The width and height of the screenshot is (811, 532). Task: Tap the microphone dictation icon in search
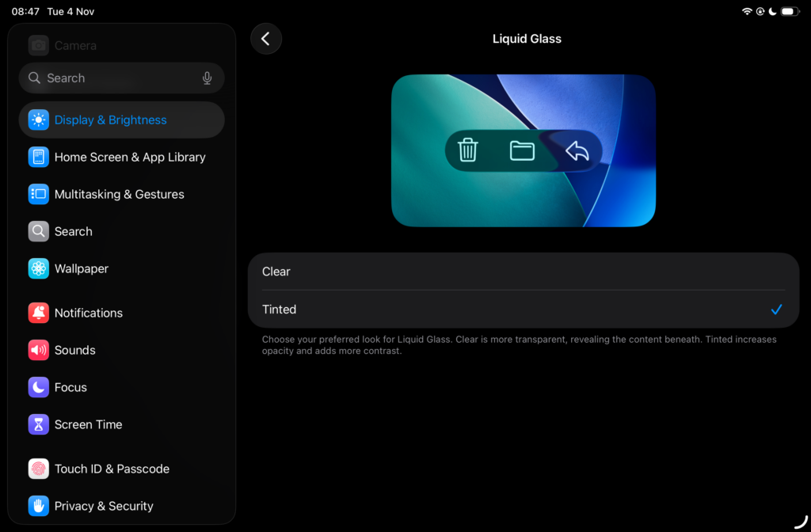click(x=207, y=78)
